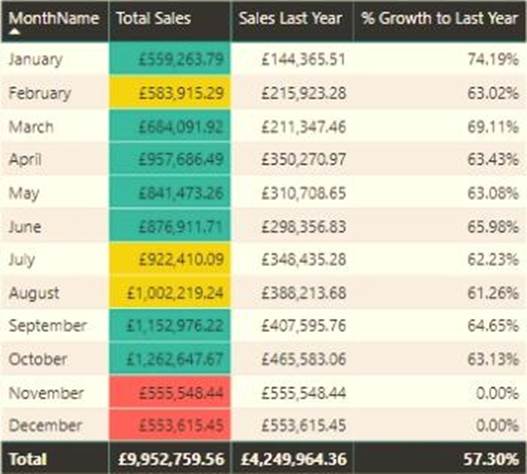Sort by the Total Sales column header
This screenshot has height=474, width=527.
pos(154,18)
